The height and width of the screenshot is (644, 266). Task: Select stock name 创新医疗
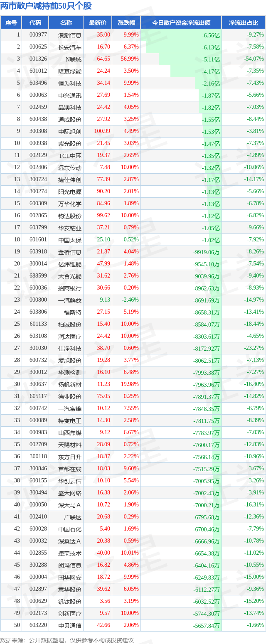[x=70, y=613]
